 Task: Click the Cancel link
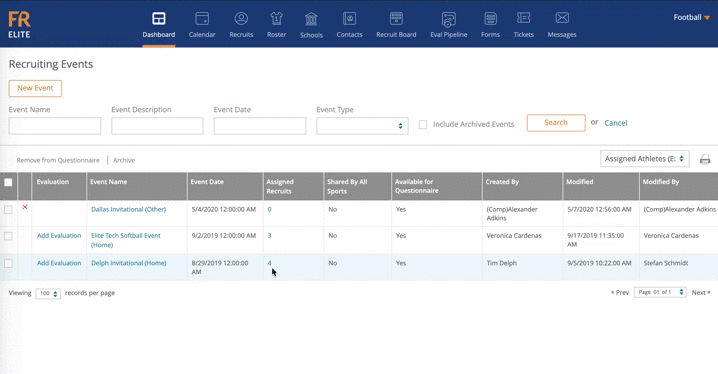click(615, 123)
